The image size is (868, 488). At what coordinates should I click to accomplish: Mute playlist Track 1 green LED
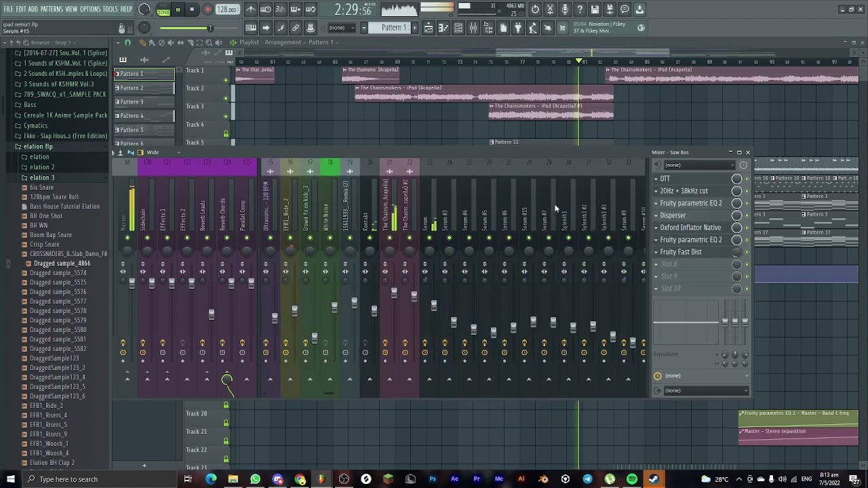pyautogui.click(x=226, y=80)
